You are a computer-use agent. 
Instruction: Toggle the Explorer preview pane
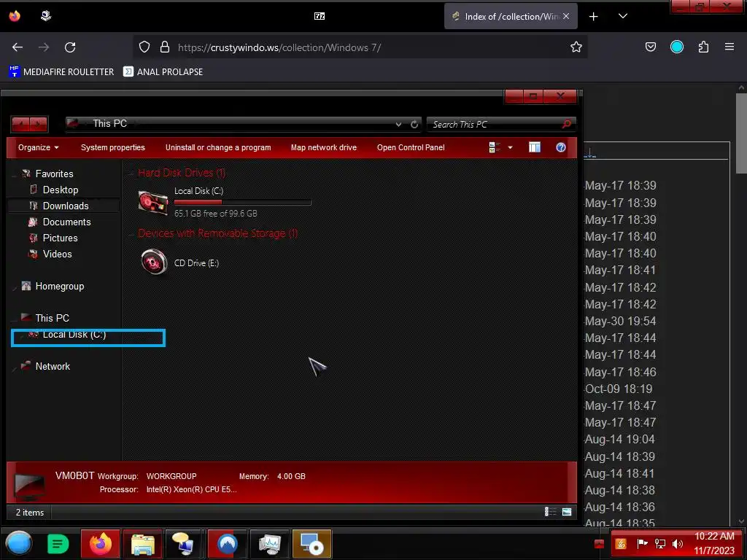pyautogui.click(x=535, y=147)
